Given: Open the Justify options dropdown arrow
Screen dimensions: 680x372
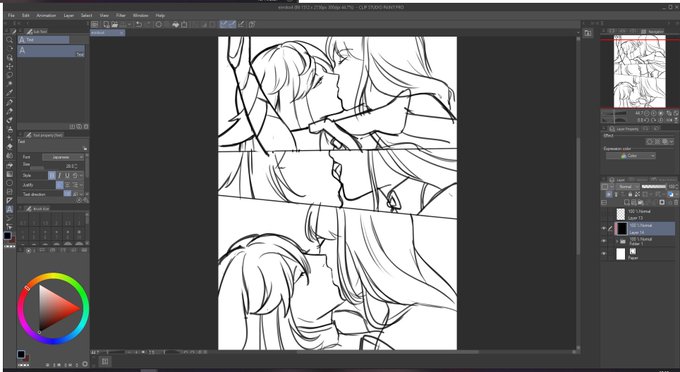Looking at the screenshot, I should (81, 185).
